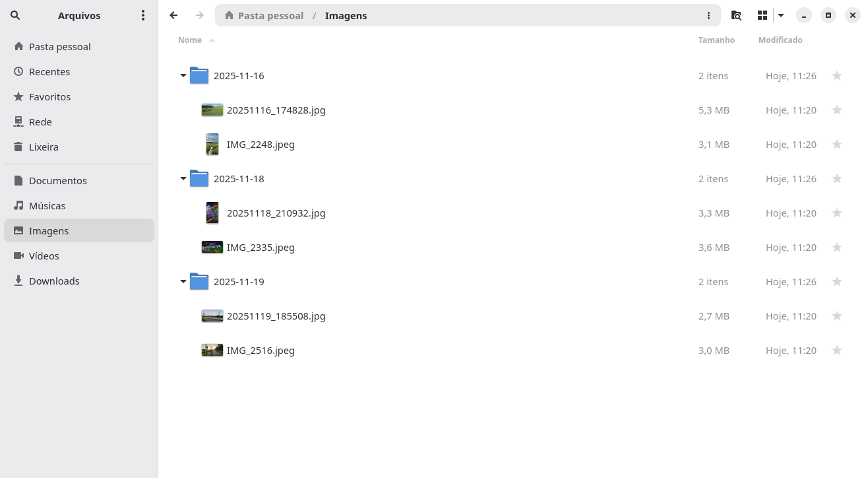The width and height of the screenshot is (868, 478).
Task: Star the 2025-11-16 folder as favorite
Action: tap(836, 76)
